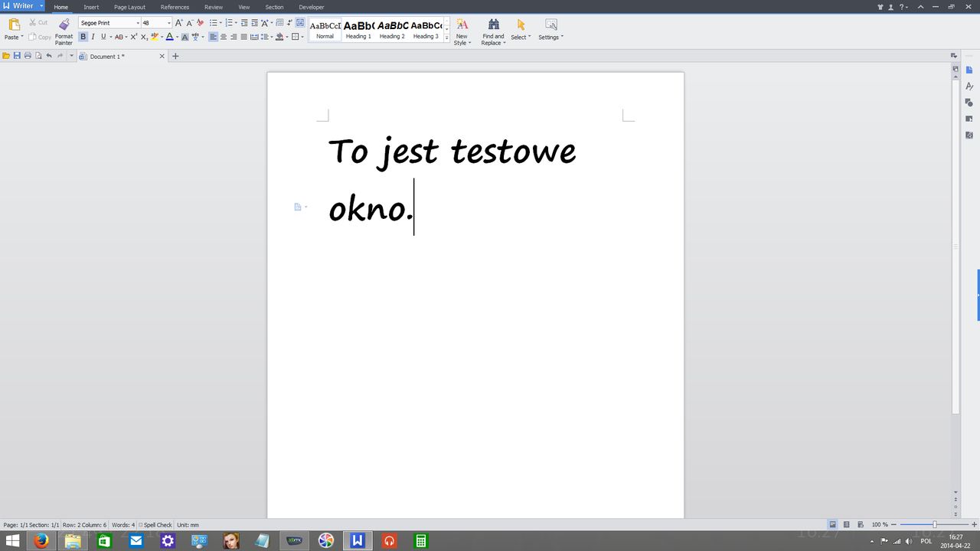Toggle character shading icon
The width and height of the screenshot is (980, 551).
185,37
